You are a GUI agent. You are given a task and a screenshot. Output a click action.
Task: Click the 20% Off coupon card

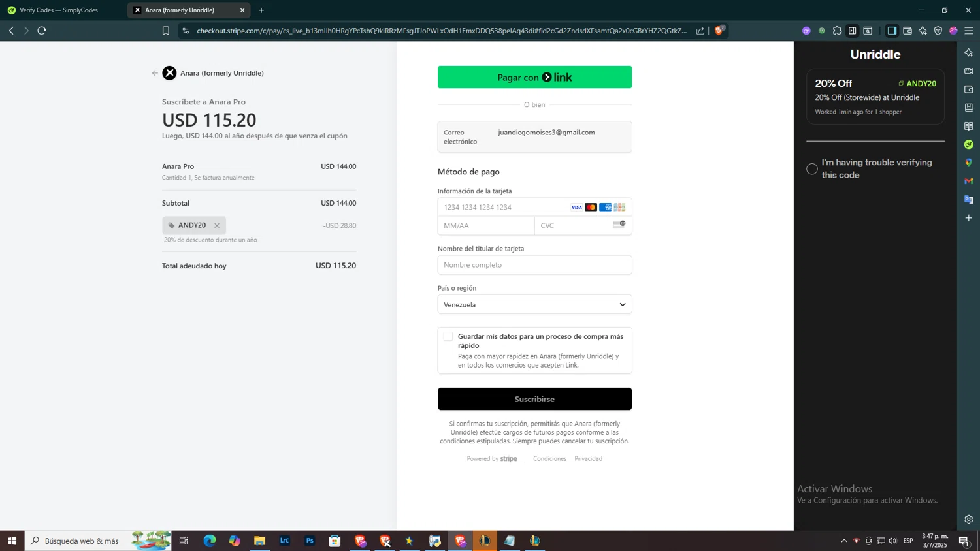[875, 97]
